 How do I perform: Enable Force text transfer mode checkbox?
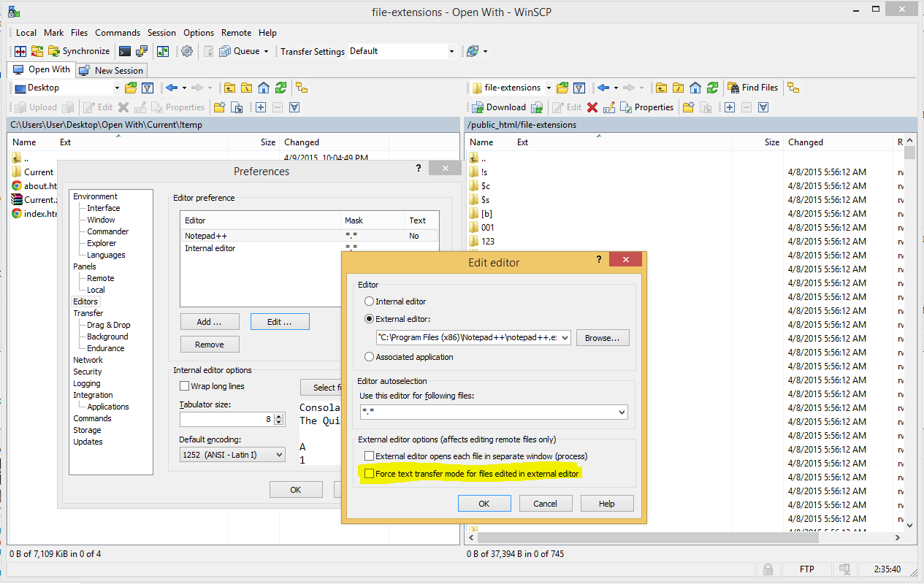coord(370,474)
